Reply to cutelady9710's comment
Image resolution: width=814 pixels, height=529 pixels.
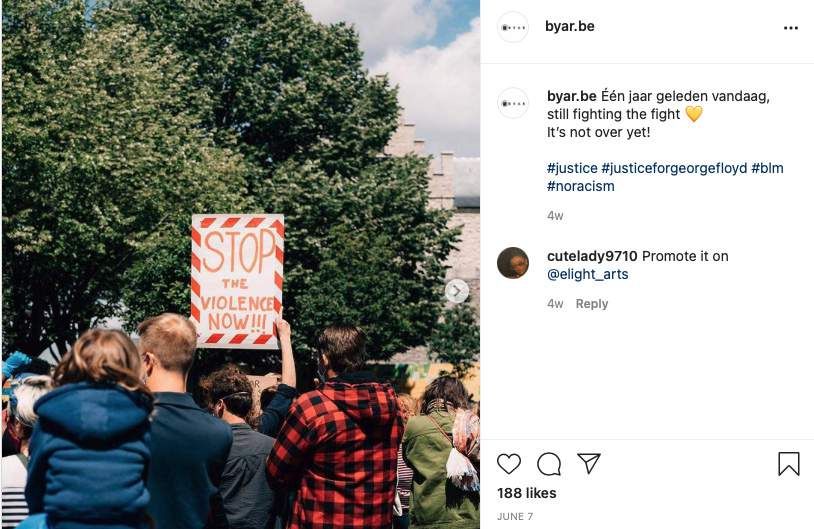pyautogui.click(x=592, y=304)
